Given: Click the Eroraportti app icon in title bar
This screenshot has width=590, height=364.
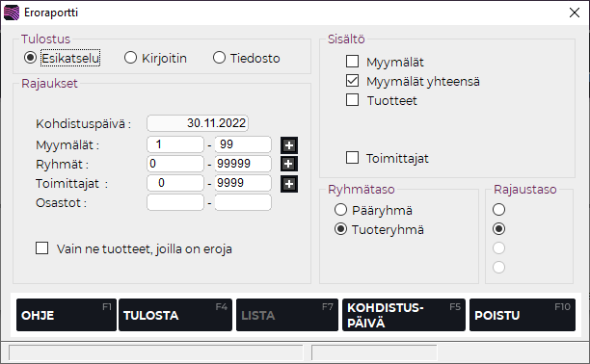Looking at the screenshot, I should pos(12,13).
